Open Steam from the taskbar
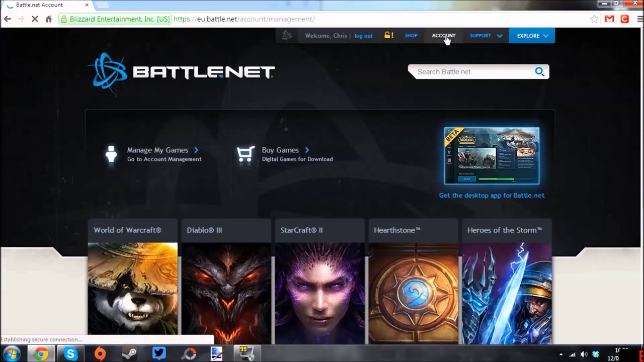 tap(130, 354)
